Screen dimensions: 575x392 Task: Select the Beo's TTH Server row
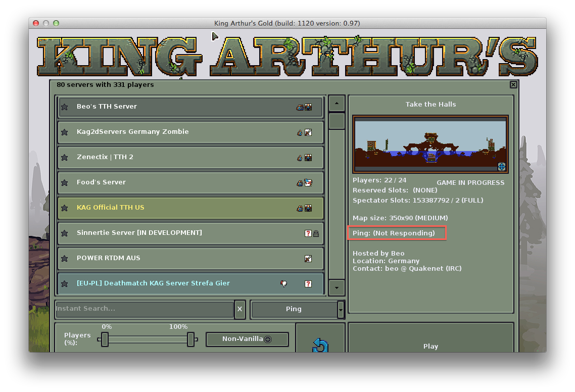point(190,107)
